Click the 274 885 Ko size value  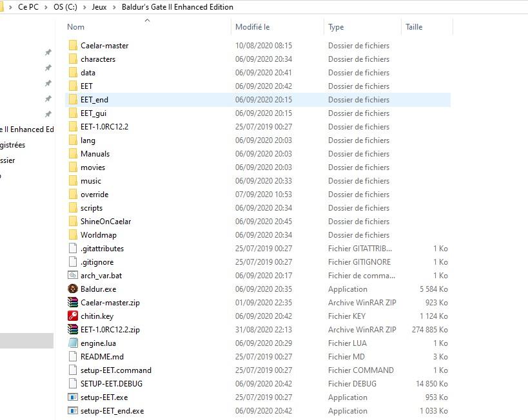(429, 329)
